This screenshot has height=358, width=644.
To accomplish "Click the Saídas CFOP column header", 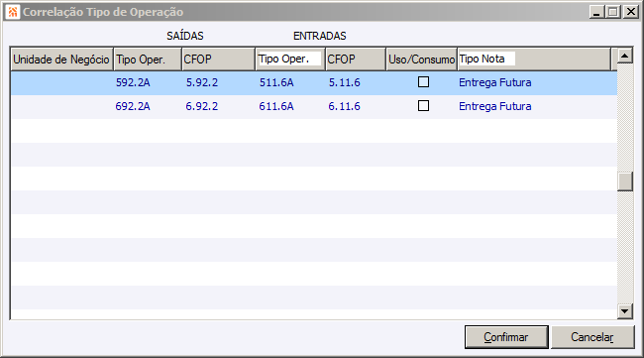I will pos(218,60).
